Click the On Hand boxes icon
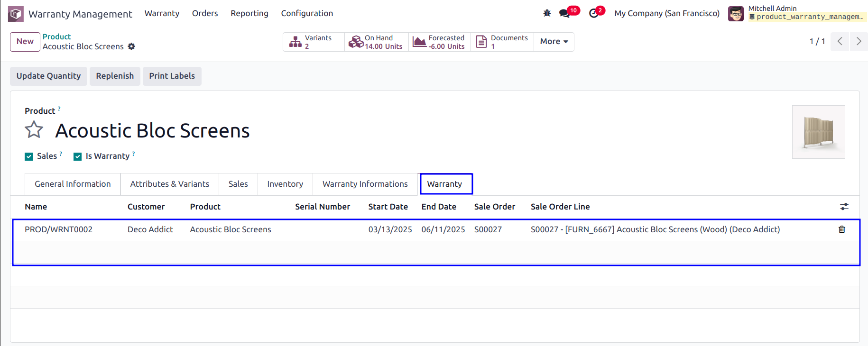The image size is (868, 346). pos(356,42)
